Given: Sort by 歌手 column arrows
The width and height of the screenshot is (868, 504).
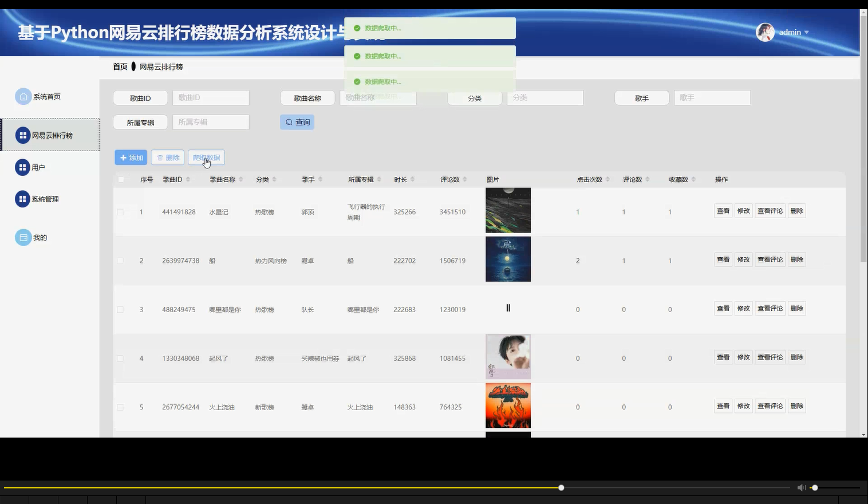Looking at the screenshot, I should (x=320, y=179).
